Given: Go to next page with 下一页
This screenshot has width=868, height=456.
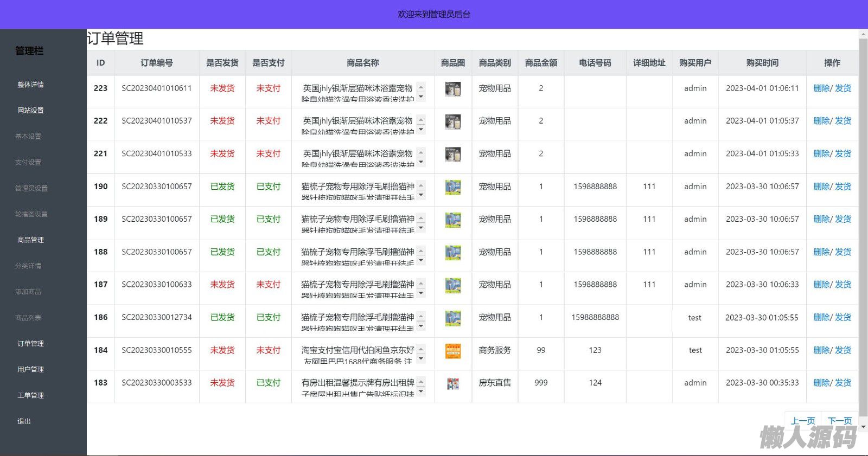Looking at the screenshot, I should tap(839, 421).
